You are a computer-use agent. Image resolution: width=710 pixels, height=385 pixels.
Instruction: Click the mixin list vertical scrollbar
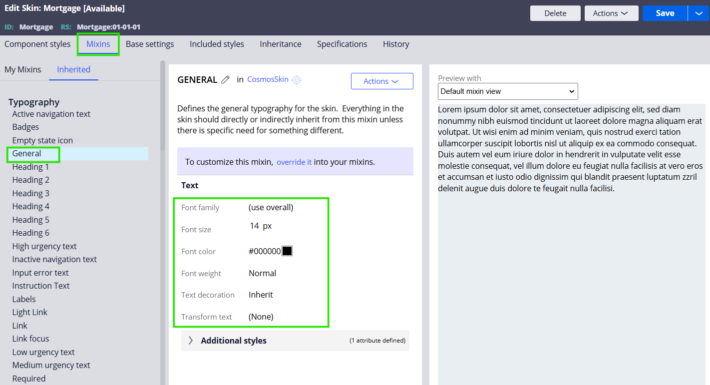click(163, 106)
